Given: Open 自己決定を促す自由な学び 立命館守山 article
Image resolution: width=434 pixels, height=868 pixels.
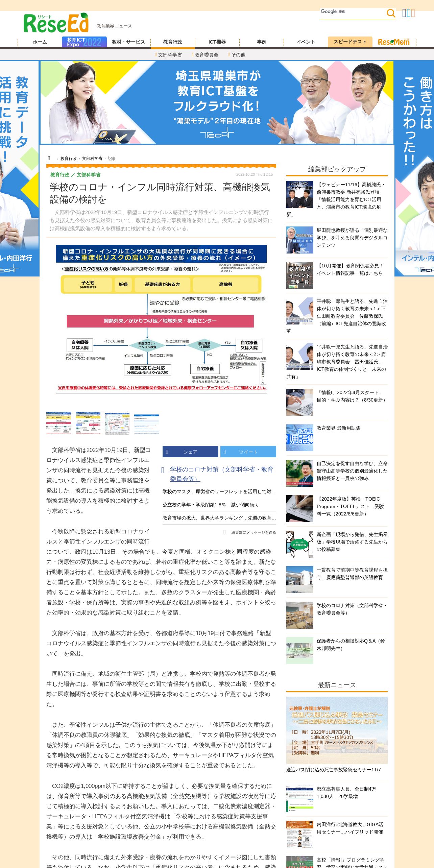Looking at the screenshot, I should pyautogui.click(x=352, y=471).
